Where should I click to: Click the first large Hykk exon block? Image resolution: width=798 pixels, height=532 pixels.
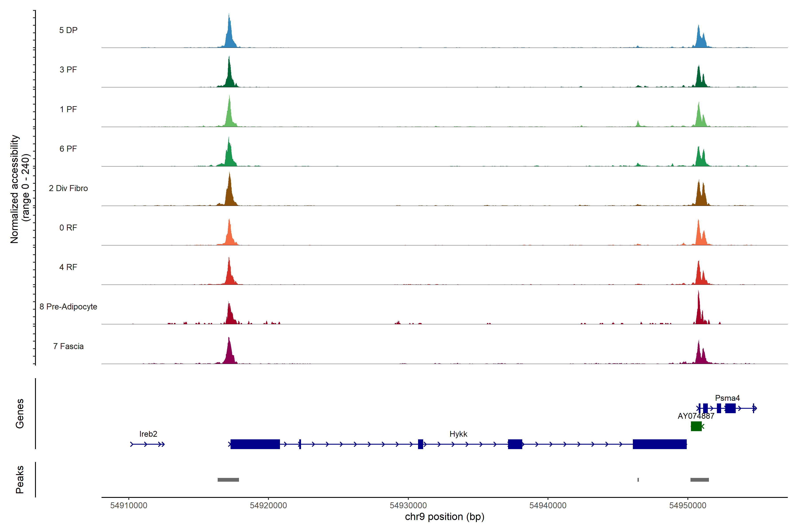pyautogui.click(x=255, y=444)
